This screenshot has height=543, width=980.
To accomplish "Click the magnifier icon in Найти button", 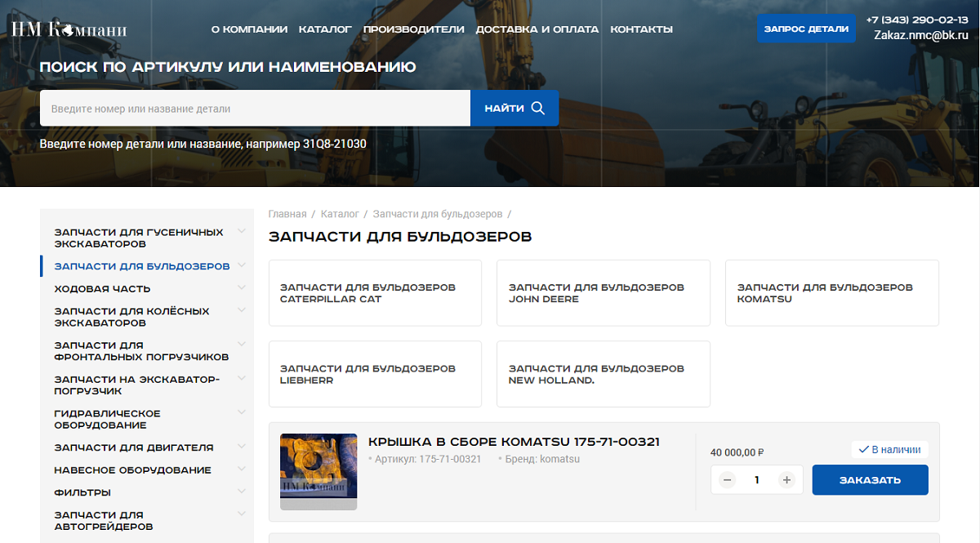I will coord(537,108).
